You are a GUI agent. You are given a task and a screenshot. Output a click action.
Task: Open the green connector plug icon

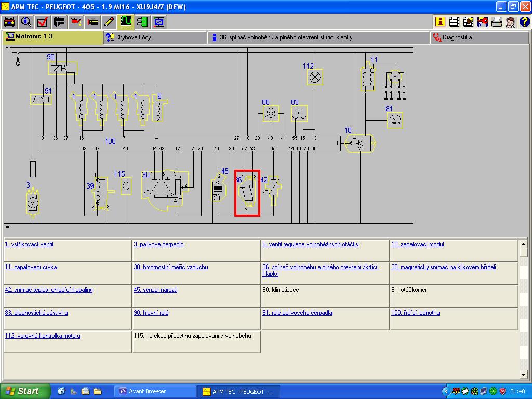(142, 22)
